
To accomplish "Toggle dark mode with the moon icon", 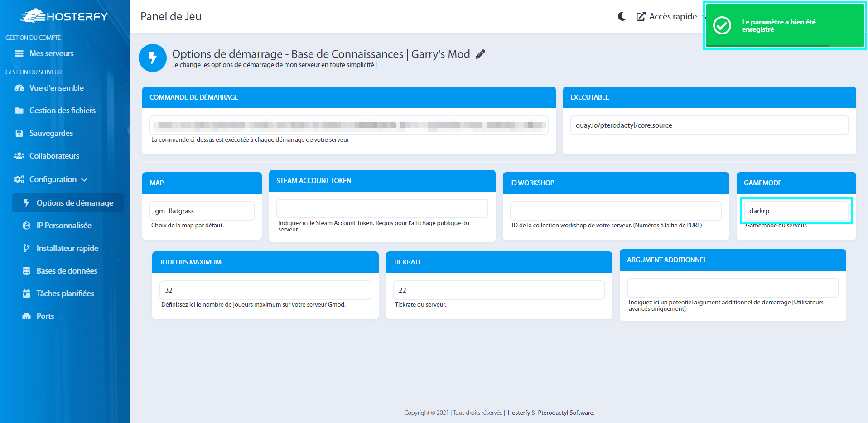I will (622, 16).
